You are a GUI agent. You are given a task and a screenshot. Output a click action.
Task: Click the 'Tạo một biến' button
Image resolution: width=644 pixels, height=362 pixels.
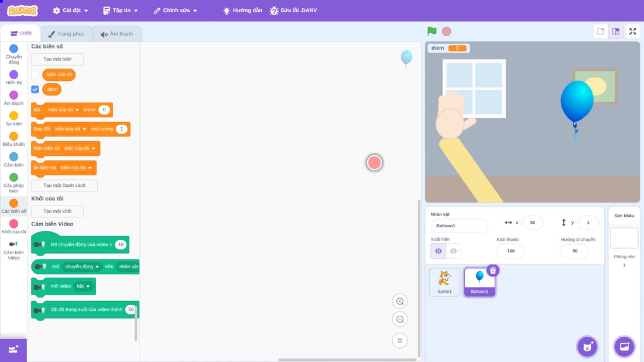point(57,59)
